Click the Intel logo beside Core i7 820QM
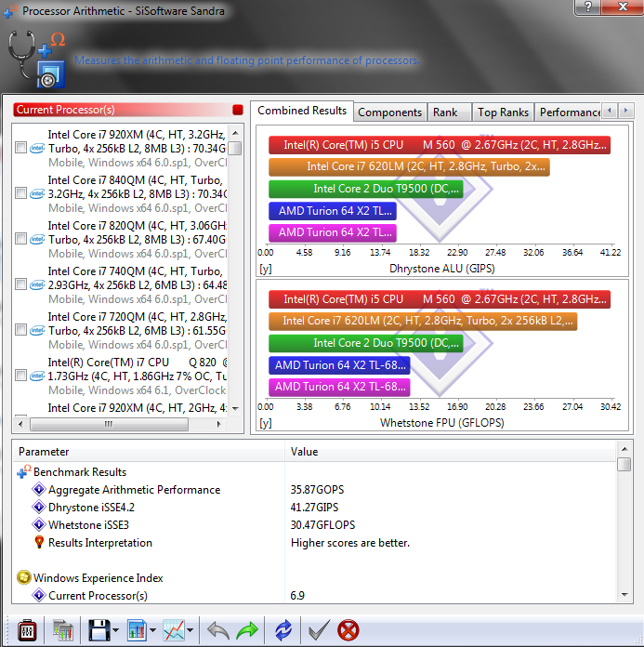 [37, 239]
